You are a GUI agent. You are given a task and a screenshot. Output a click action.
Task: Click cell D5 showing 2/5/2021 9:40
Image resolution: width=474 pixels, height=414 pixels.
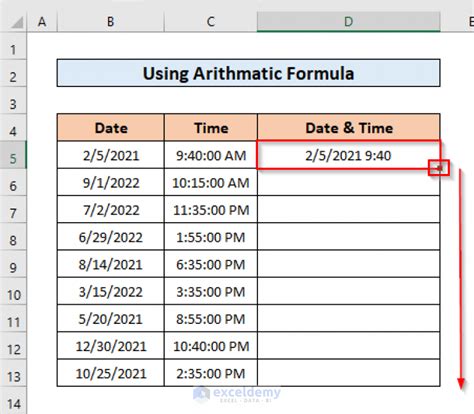coord(349,155)
